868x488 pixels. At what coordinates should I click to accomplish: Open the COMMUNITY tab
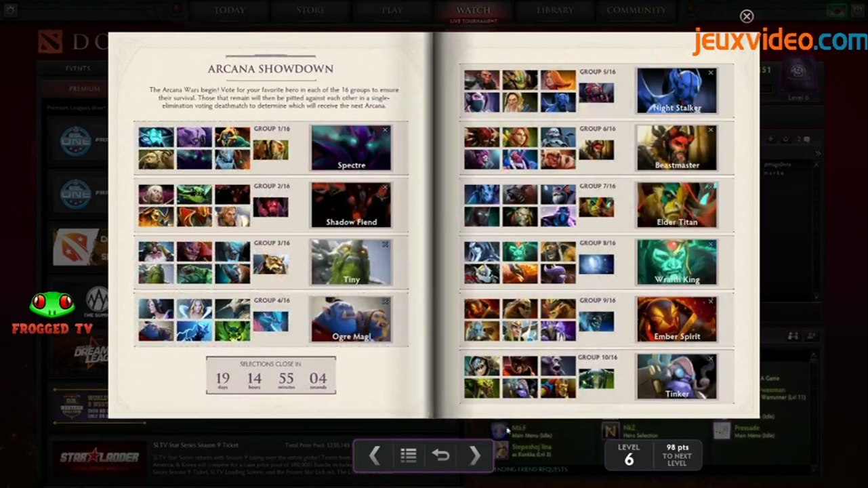(636, 10)
